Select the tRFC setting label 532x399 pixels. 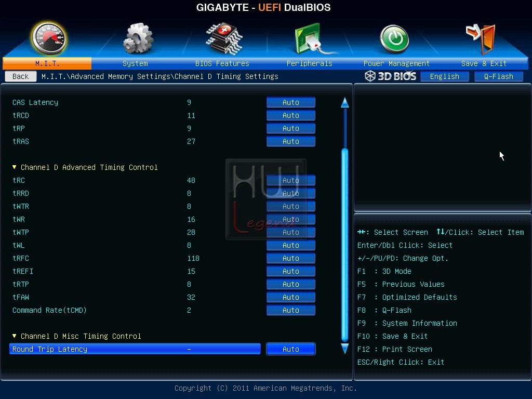pos(21,258)
